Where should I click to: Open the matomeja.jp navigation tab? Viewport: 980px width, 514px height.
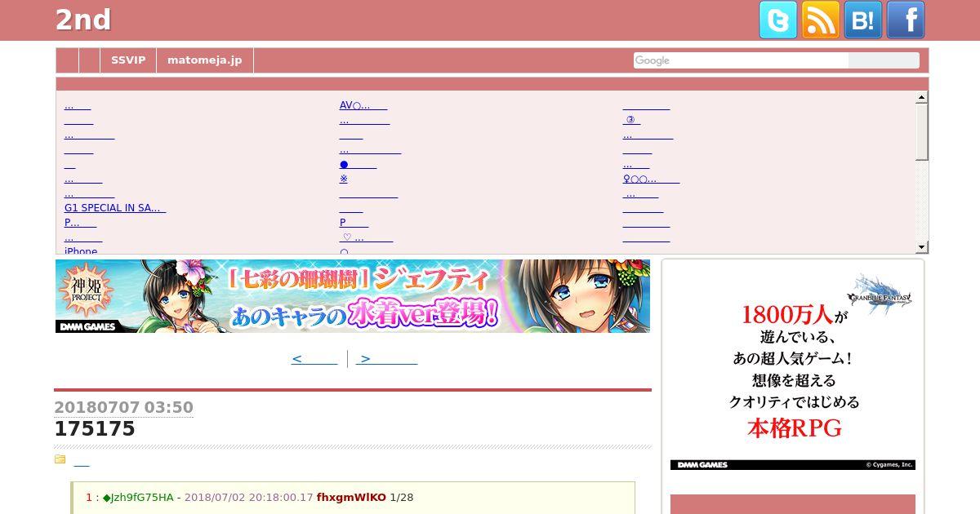[205, 60]
